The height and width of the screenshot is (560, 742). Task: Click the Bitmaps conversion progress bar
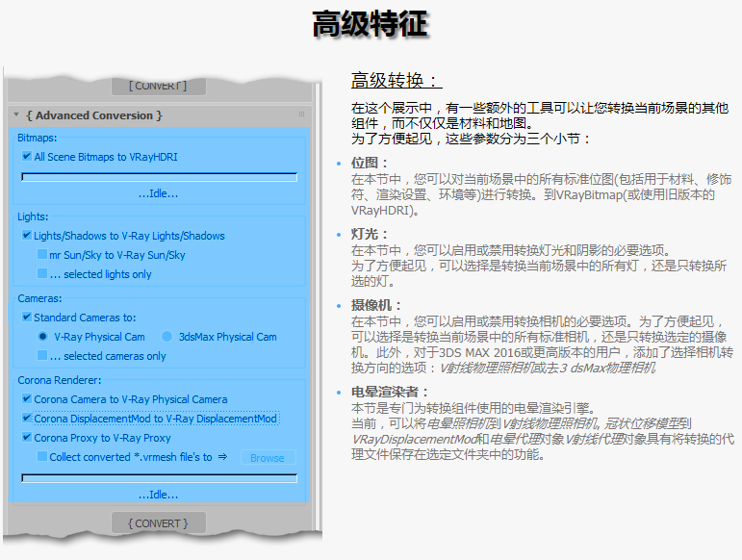pyautogui.click(x=159, y=177)
